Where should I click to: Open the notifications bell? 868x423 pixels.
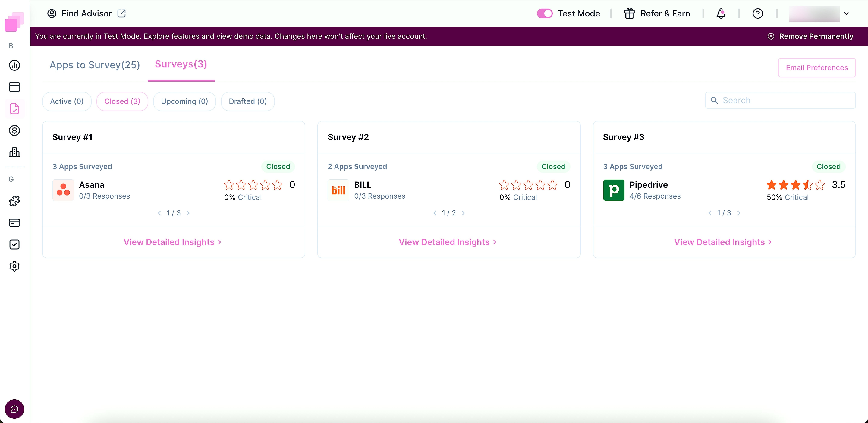[721, 13]
